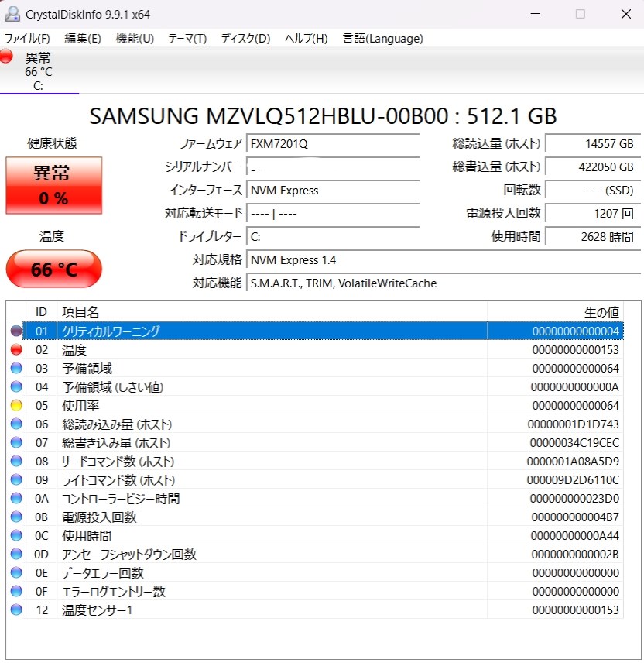
Task: Minimize the CrystalDiskInfo window
Action: click(536, 14)
